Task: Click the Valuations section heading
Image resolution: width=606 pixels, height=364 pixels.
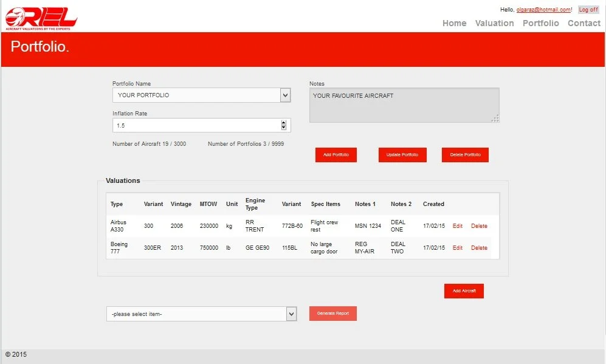Action: [123, 180]
